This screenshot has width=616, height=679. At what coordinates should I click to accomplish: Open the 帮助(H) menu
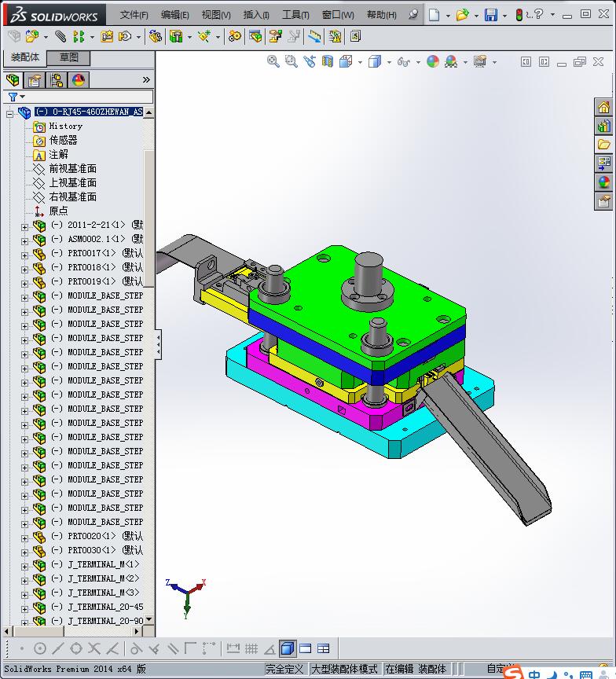[x=381, y=15]
